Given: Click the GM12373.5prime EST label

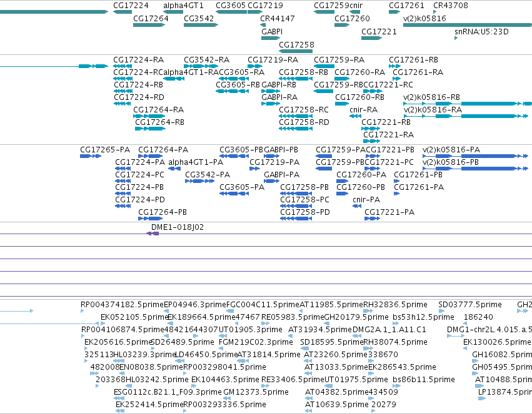Looking at the screenshot, I should [256, 392].
